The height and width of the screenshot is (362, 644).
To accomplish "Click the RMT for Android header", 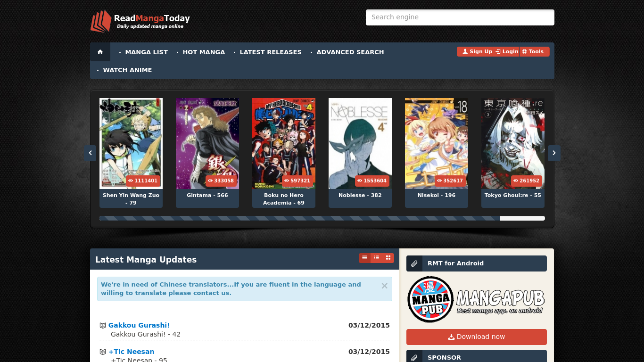I will 477,263.
